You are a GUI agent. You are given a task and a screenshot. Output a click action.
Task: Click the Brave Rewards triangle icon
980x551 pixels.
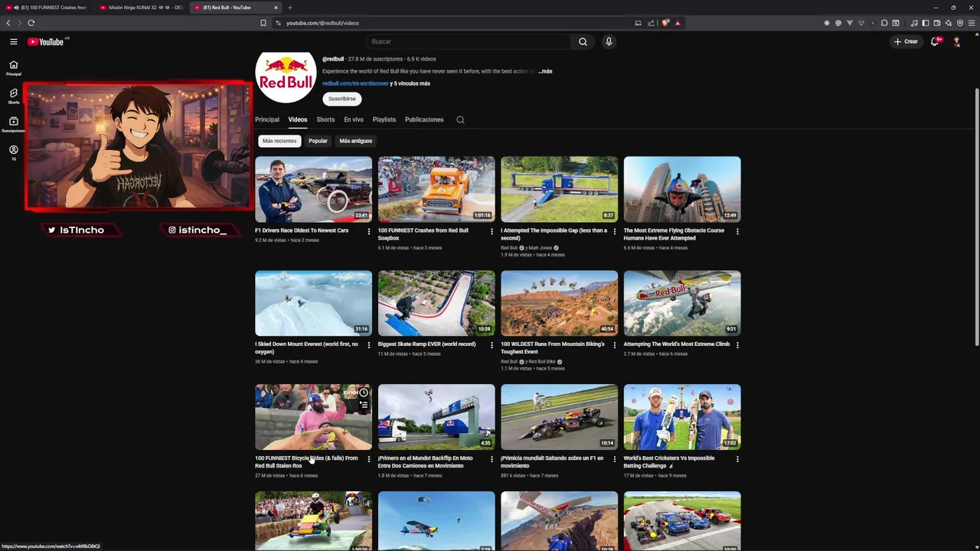pos(678,23)
